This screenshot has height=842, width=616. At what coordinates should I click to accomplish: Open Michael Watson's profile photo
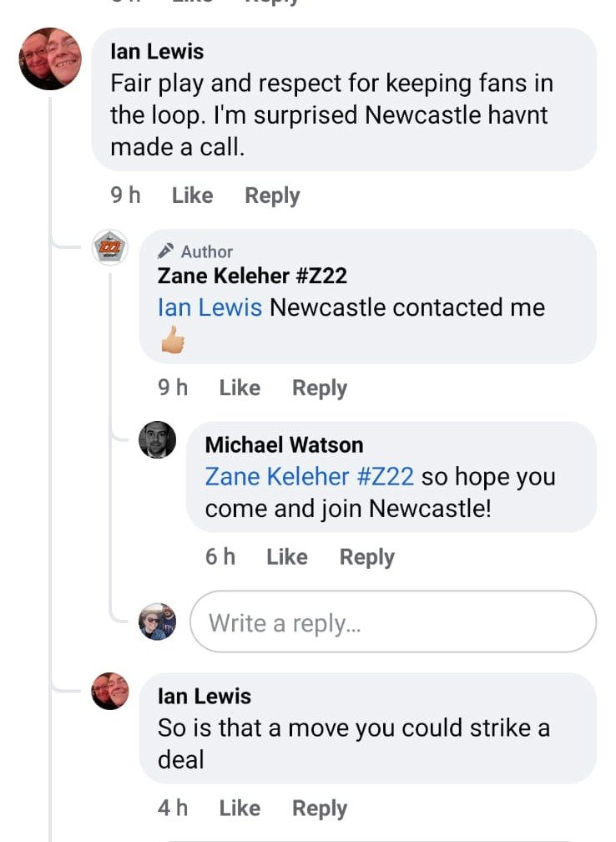pos(157,440)
